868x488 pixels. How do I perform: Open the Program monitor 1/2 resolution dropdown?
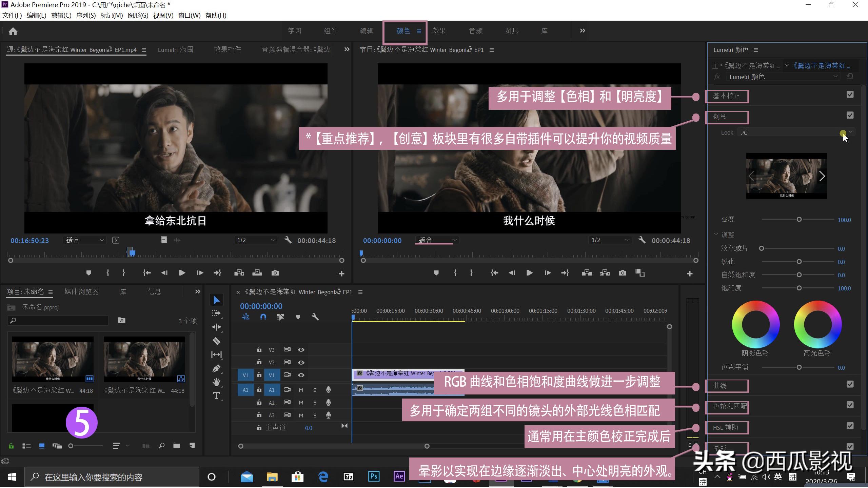(x=610, y=240)
